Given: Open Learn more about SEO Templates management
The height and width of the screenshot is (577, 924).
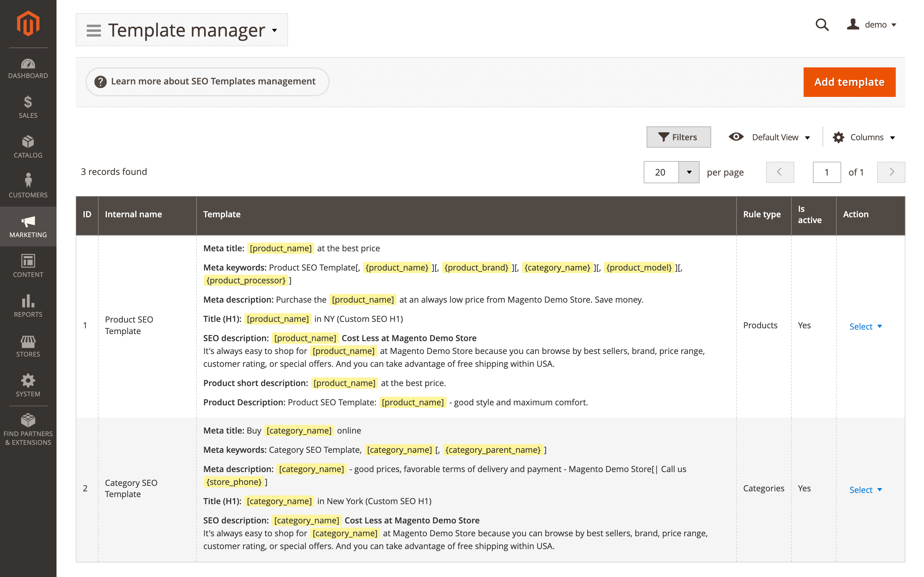Looking at the screenshot, I should [x=207, y=82].
